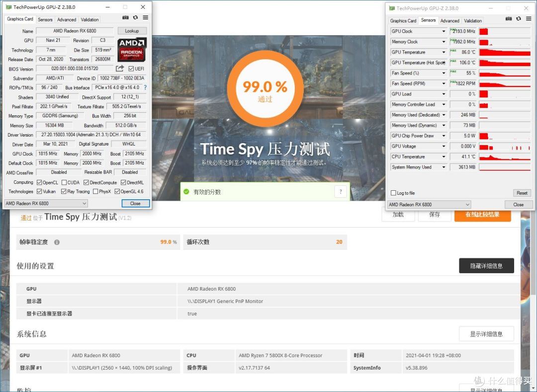Screen dimensions: 537x392
Task: Click the refresh icon in left GPU-Z window
Action: click(136, 17)
